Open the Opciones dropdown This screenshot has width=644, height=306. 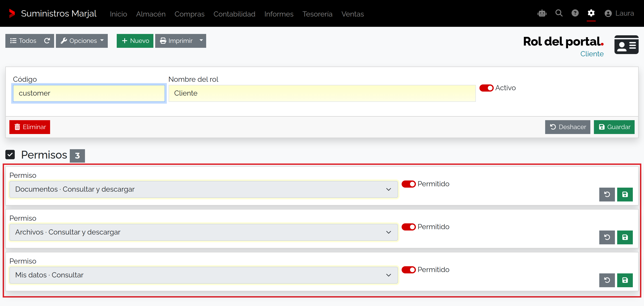tap(82, 41)
